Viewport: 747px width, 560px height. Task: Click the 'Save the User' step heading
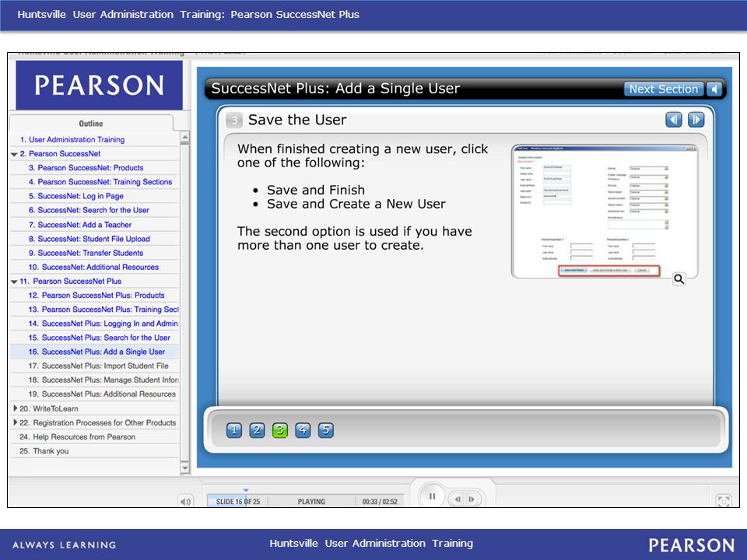click(x=297, y=120)
